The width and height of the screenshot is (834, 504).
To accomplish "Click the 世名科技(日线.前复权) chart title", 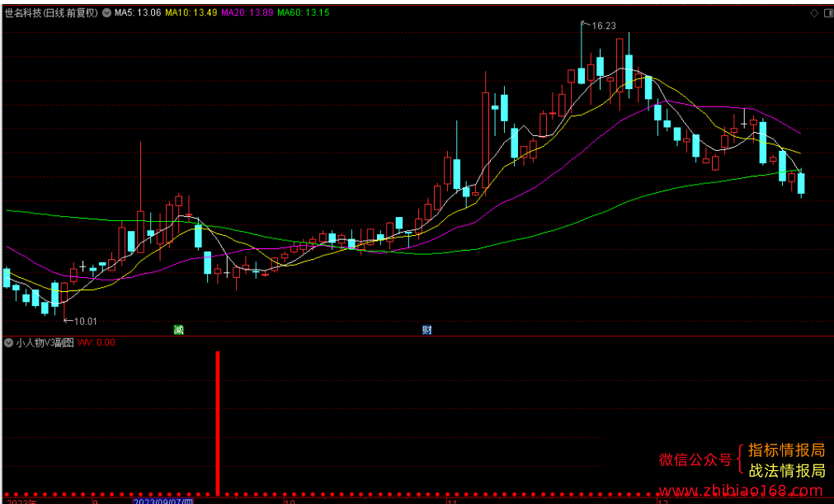I will (x=52, y=12).
